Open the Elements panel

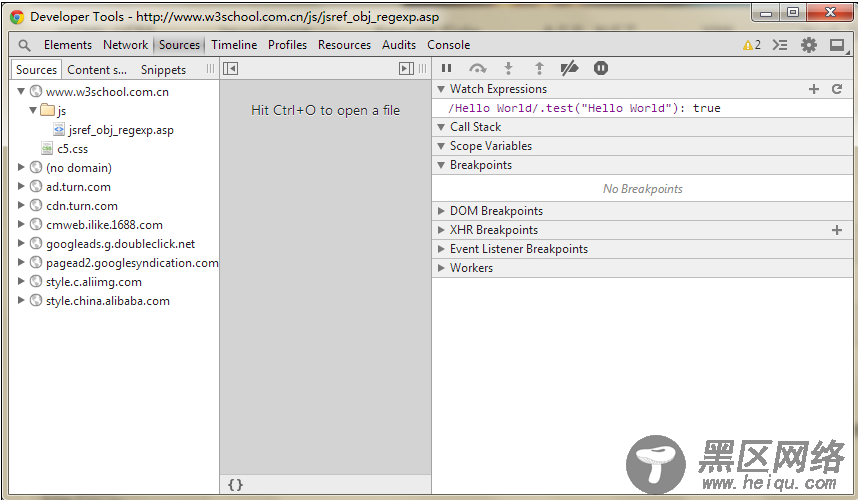coord(68,45)
